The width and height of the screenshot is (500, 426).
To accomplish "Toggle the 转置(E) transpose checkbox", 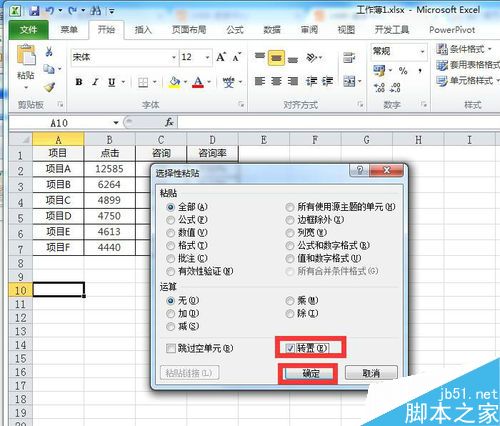I will coord(290,348).
